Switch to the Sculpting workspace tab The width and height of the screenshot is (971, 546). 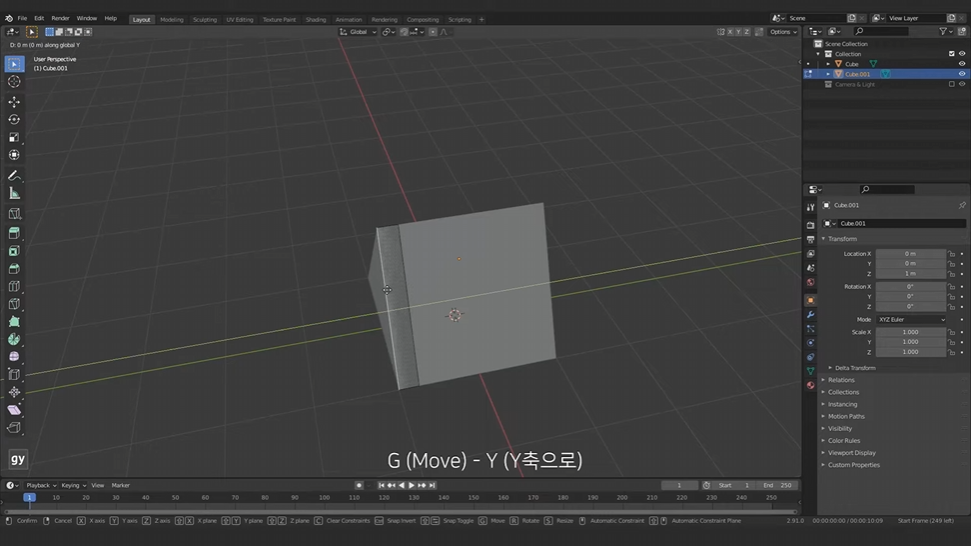click(x=204, y=20)
